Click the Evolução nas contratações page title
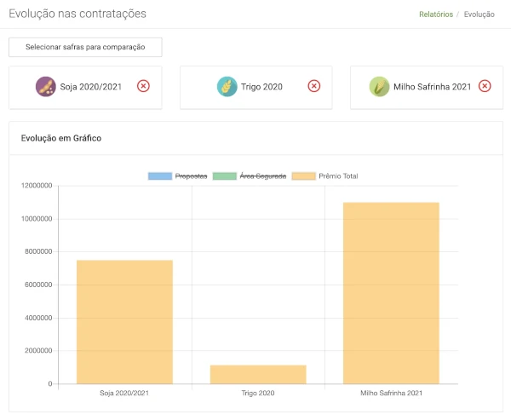 [78, 14]
